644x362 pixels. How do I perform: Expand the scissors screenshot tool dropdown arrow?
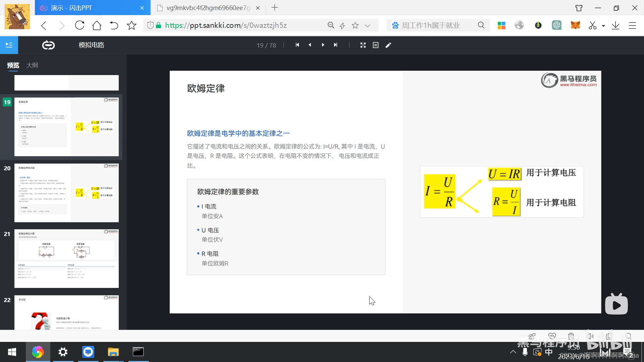click(x=603, y=25)
